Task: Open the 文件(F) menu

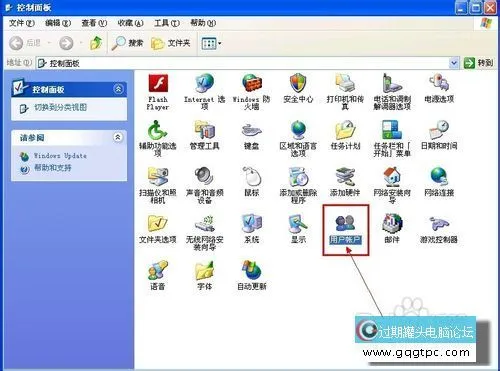Action: 22,23
